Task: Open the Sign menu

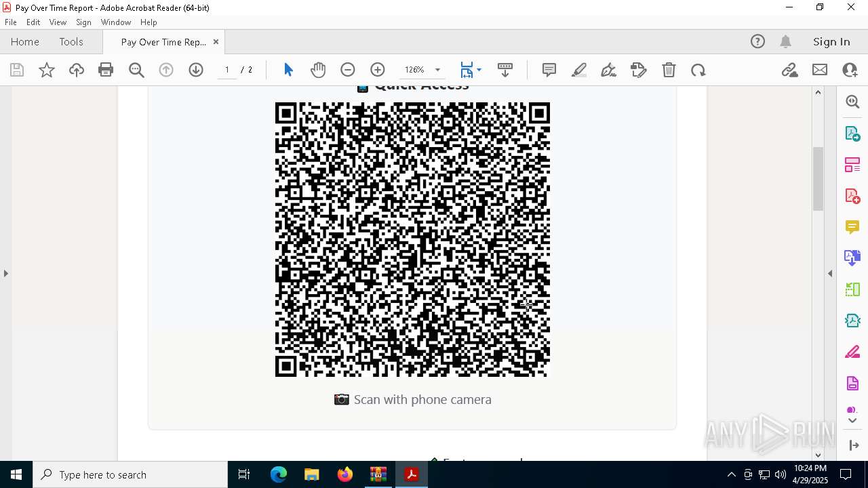Action: [83, 22]
